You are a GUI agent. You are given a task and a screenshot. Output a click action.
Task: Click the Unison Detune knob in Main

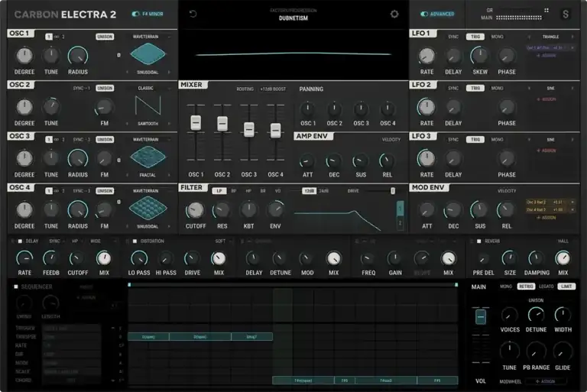click(x=536, y=315)
